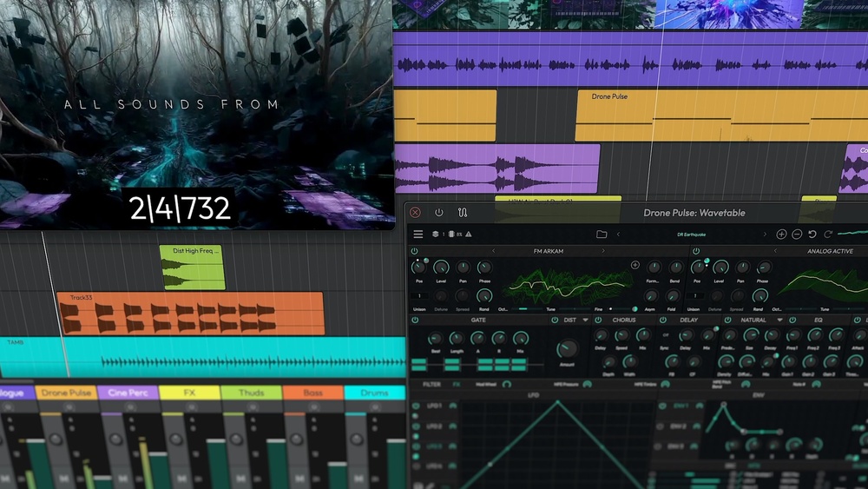Switch to the FILTER tab

tap(431, 384)
